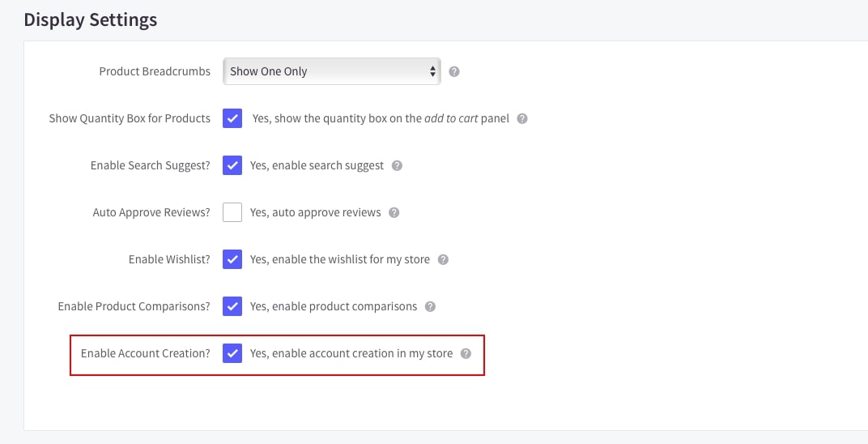This screenshot has height=444, width=868.
Task: Click help icon for wishlist setting
Action: pos(443,259)
